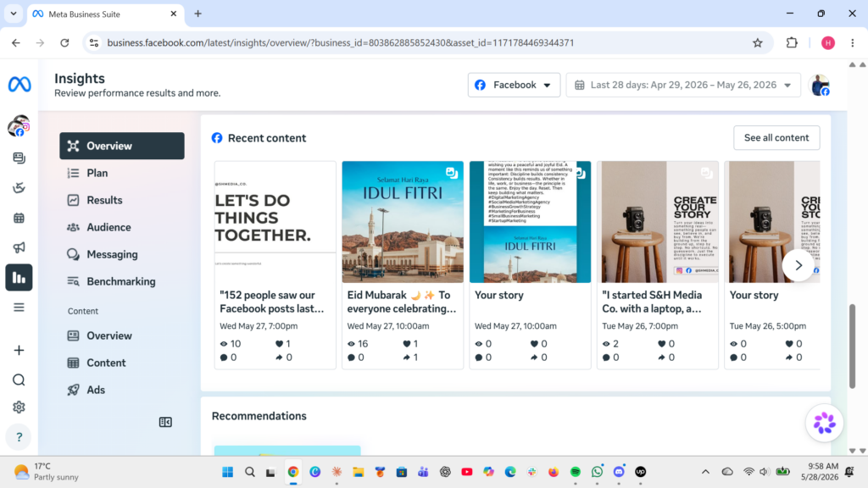Click the Recommendations heading
This screenshot has width=868, height=488.
tap(259, 416)
